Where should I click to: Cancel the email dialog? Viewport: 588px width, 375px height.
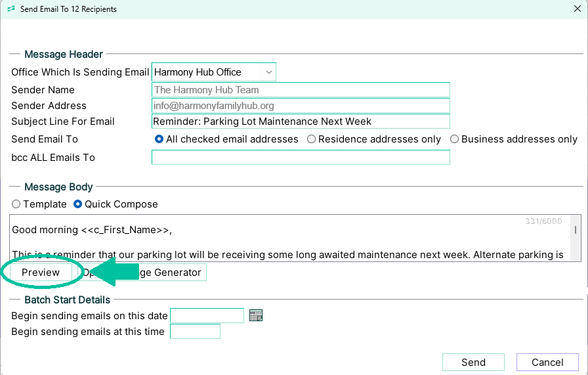pyautogui.click(x=547, y=363)
